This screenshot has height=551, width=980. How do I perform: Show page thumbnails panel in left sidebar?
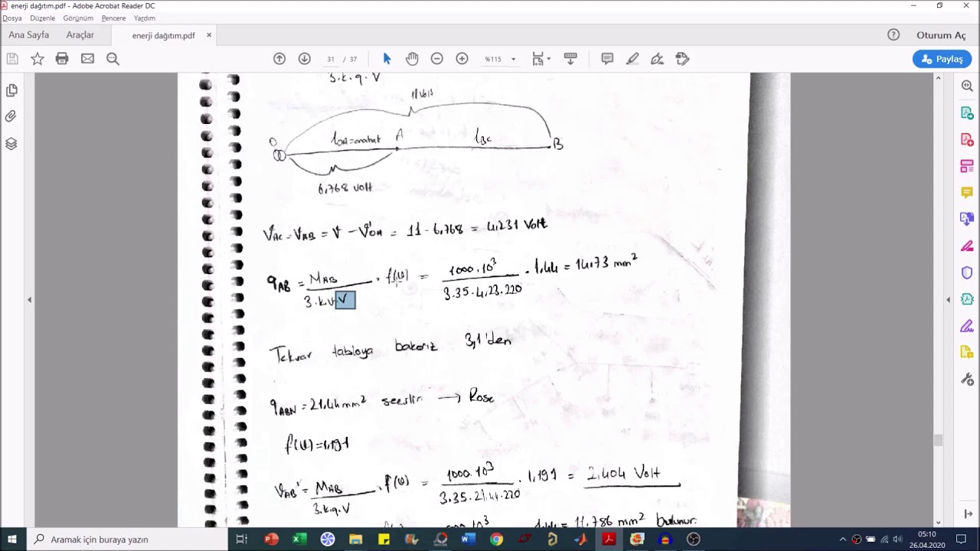[x=11, y=90]
